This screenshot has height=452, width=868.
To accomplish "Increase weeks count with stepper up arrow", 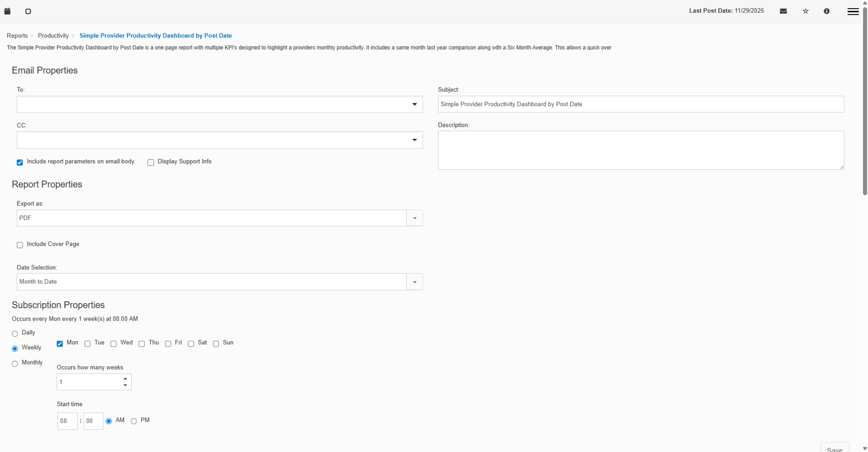I will point(125,378).
